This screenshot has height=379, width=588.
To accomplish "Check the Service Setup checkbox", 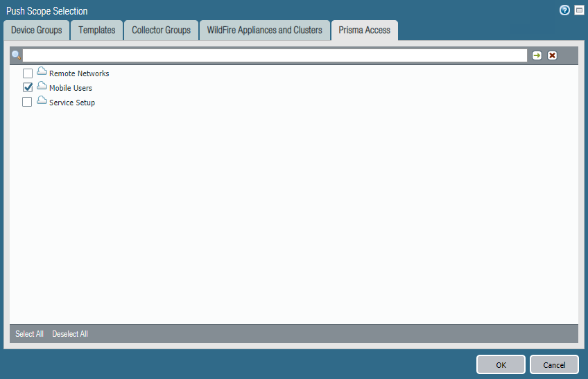I will tap(27, 102).
